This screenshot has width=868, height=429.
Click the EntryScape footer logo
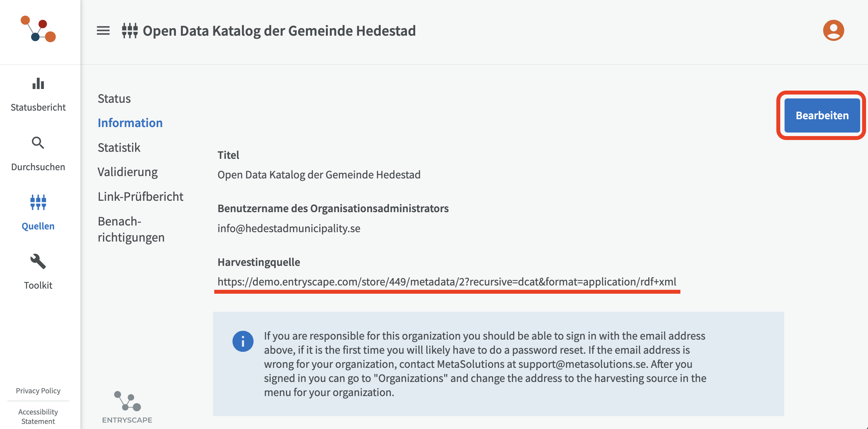[127, 407]
